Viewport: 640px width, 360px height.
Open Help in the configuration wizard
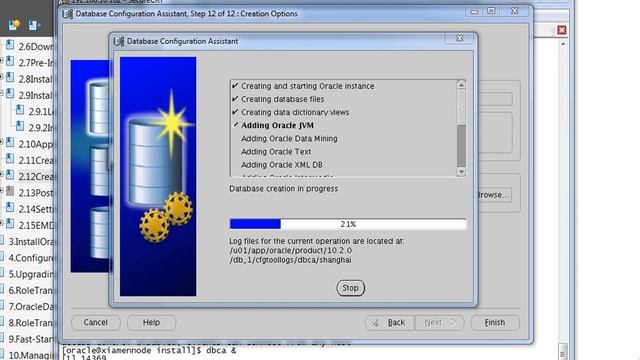151,322
